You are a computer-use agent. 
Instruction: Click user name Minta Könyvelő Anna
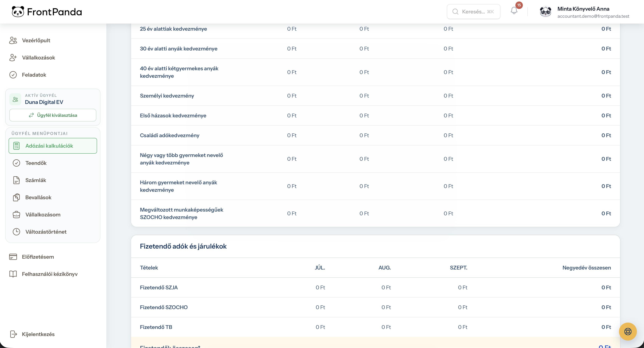coord(583,9)
